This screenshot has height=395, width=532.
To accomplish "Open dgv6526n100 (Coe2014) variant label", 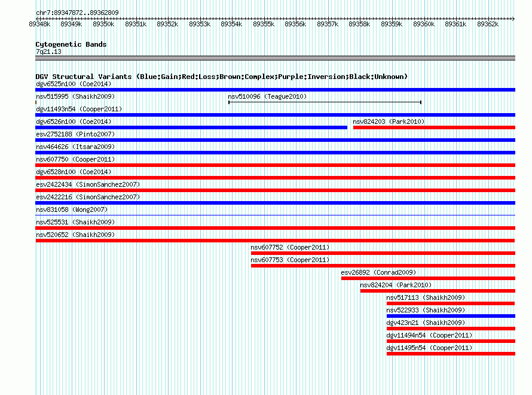I will click(x=74, y=121).
